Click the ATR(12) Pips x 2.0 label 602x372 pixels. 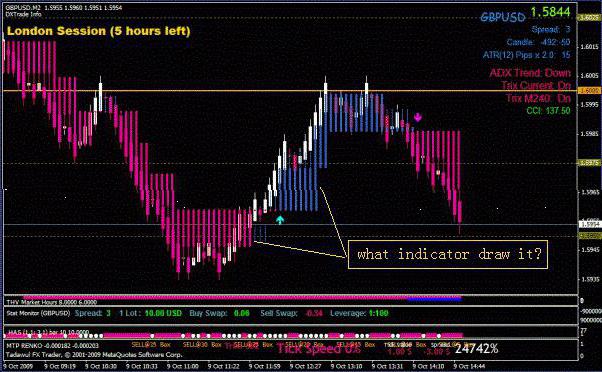point(518,55)
